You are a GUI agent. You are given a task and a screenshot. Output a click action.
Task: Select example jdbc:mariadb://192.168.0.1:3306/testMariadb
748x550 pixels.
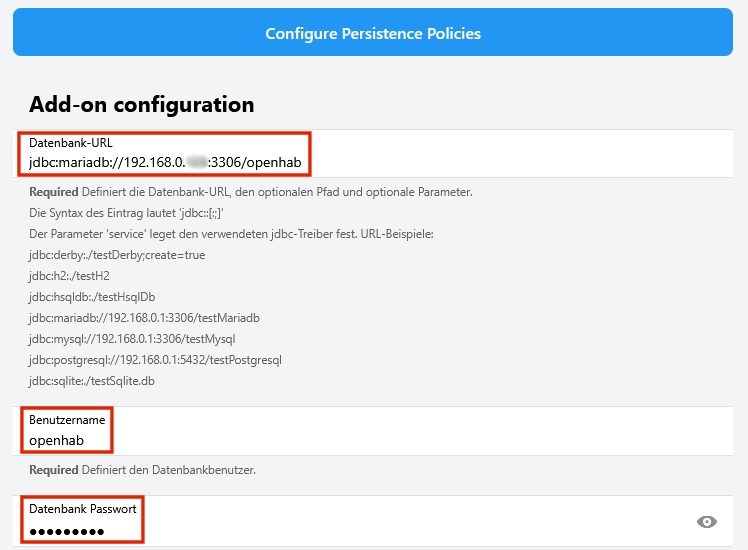tap(144, 318)
